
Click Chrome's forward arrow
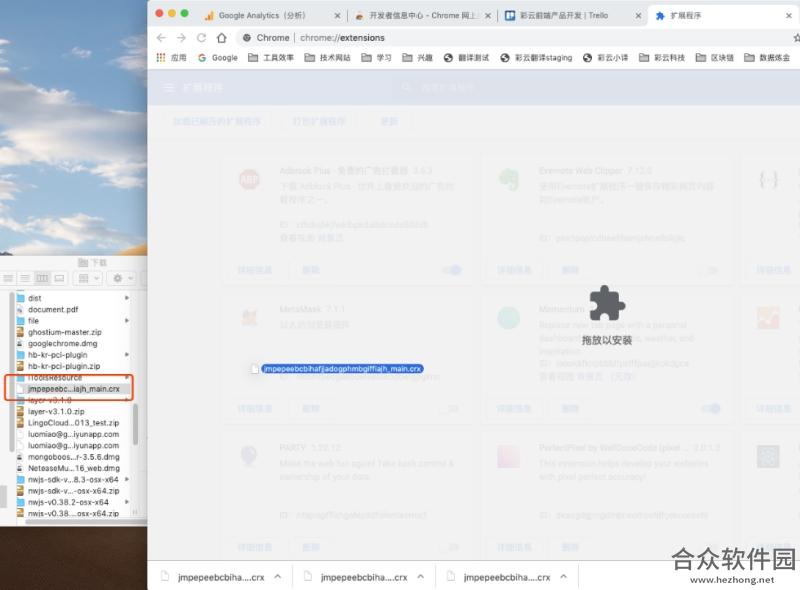(181, 38)
